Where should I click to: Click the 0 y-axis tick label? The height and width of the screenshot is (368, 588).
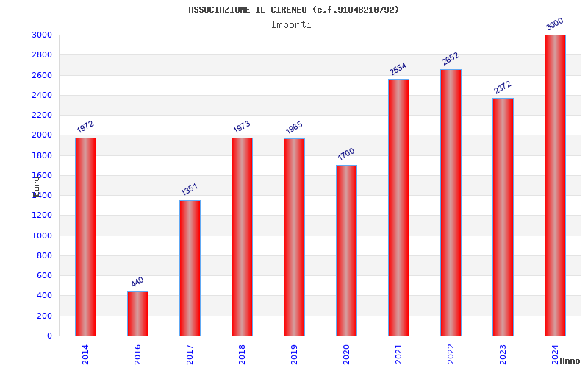[x=49, y=336]
